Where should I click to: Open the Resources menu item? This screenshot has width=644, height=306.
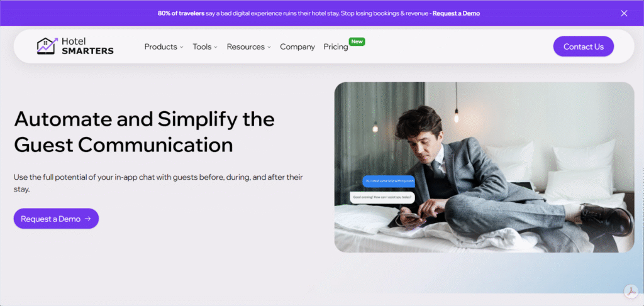tap(246, 46)
